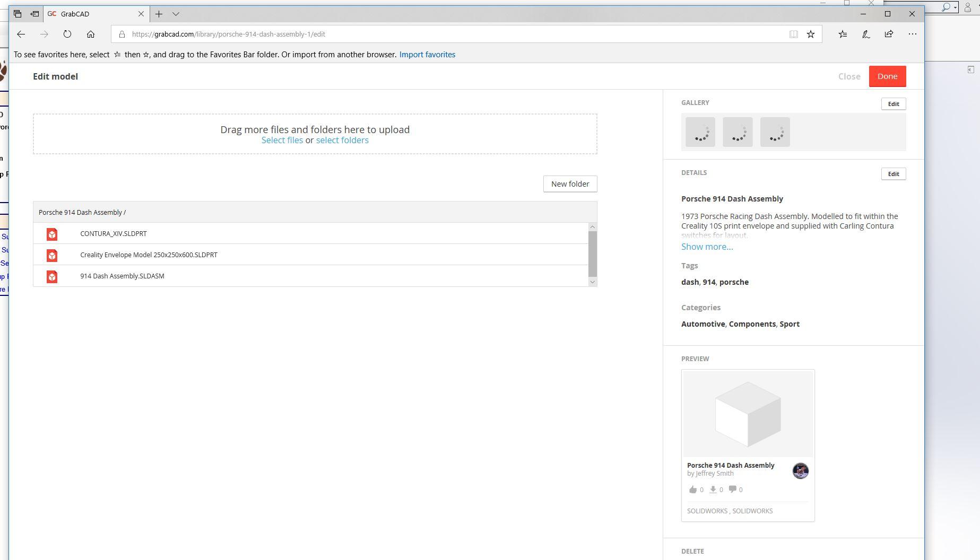Click the Details Edit button
This screenshot has width=980, height=560.
(x=894, y=174)
